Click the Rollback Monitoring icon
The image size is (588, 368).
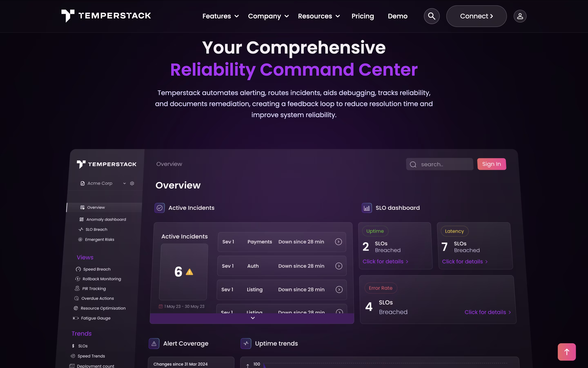pyautogui.click(x=78, y=279)
